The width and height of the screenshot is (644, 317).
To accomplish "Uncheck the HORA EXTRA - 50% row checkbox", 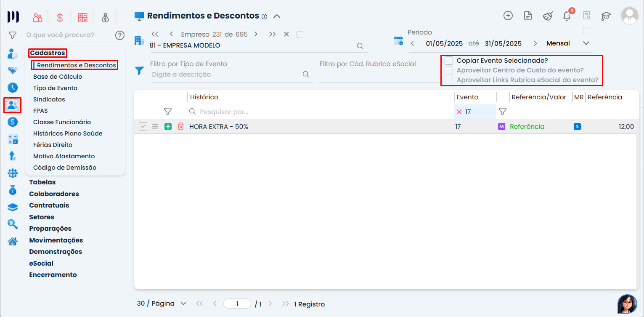I will click(x=143, y=126).
